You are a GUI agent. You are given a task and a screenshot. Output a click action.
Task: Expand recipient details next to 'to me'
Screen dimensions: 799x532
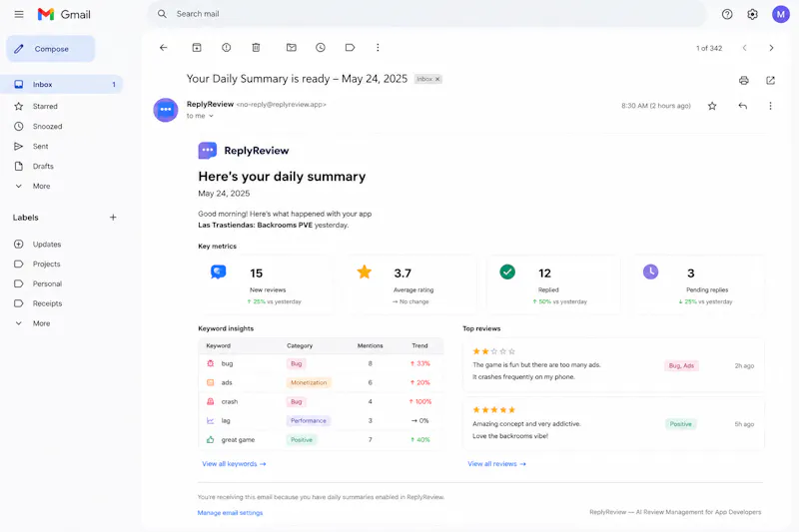[x=211, y=116]
